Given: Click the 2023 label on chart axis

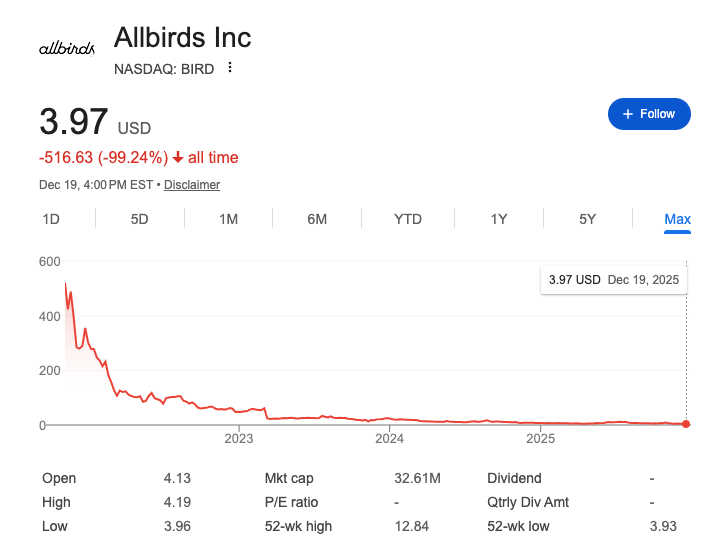Looking at the screenshot, I should pos(239,438).
